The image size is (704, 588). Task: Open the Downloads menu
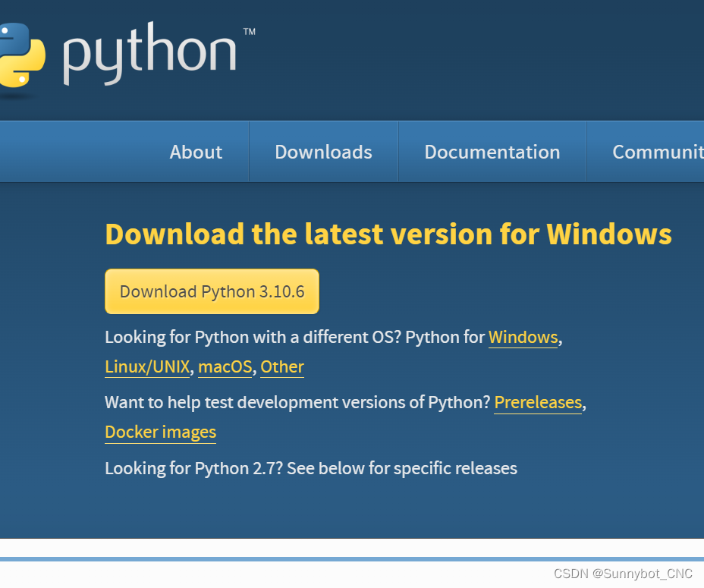[323, 152]
